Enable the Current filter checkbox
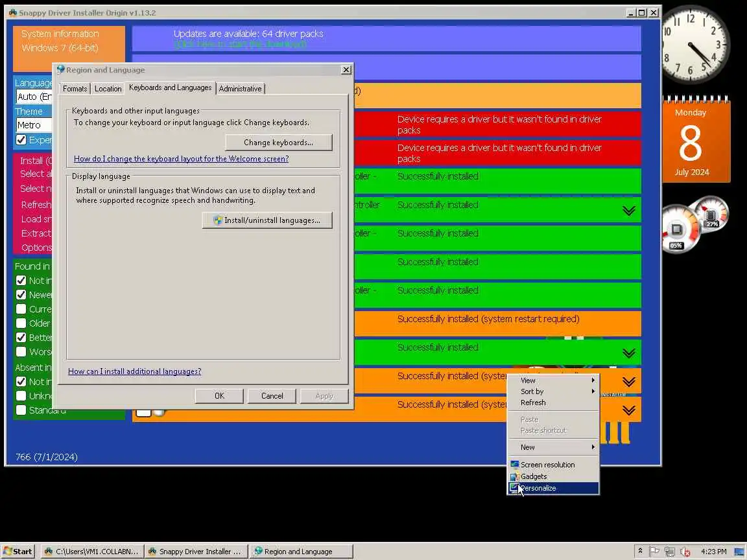This screenshot has width=747, height=560. click(21, 309)
